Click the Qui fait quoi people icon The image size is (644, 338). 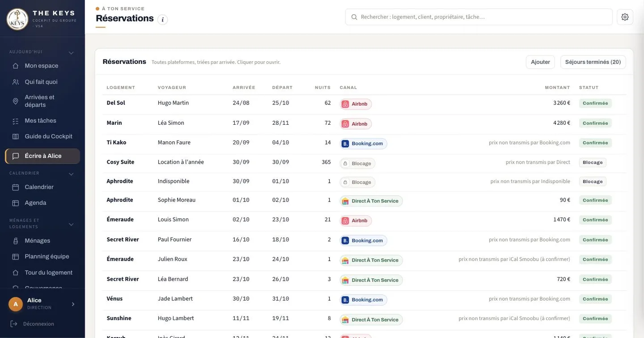(16, 82)
